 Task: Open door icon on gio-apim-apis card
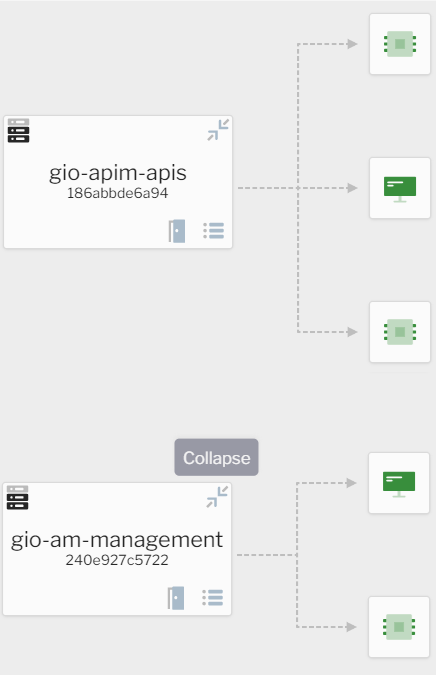177,231
